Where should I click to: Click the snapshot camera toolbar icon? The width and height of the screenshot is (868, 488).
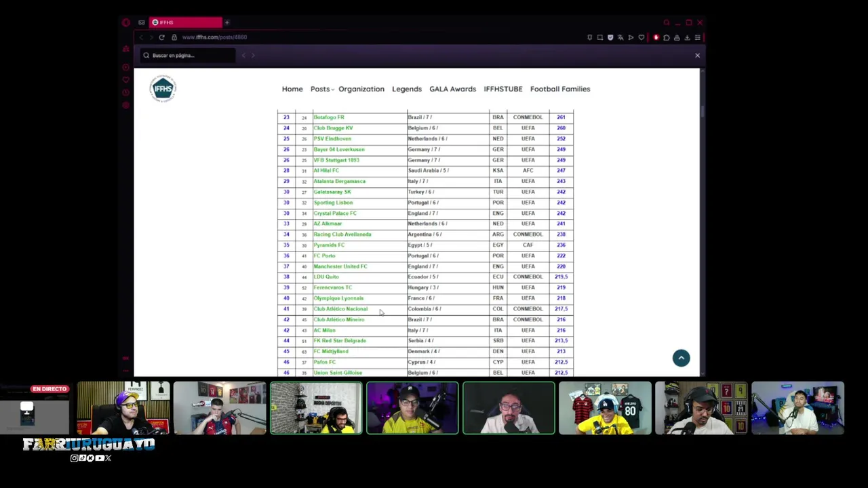click(599, 37)
